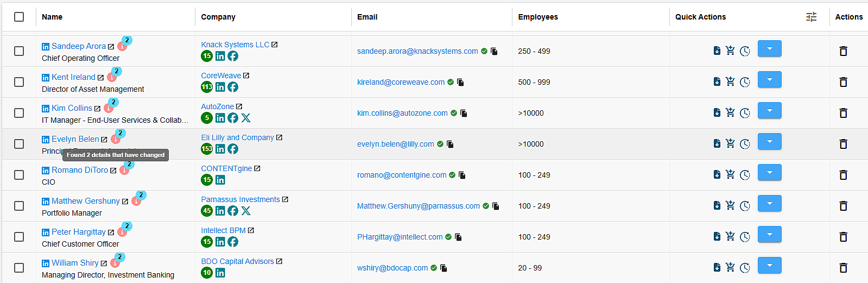
Task: Open Knack Systems LLC Facebook page
Action: click(233, 56)
